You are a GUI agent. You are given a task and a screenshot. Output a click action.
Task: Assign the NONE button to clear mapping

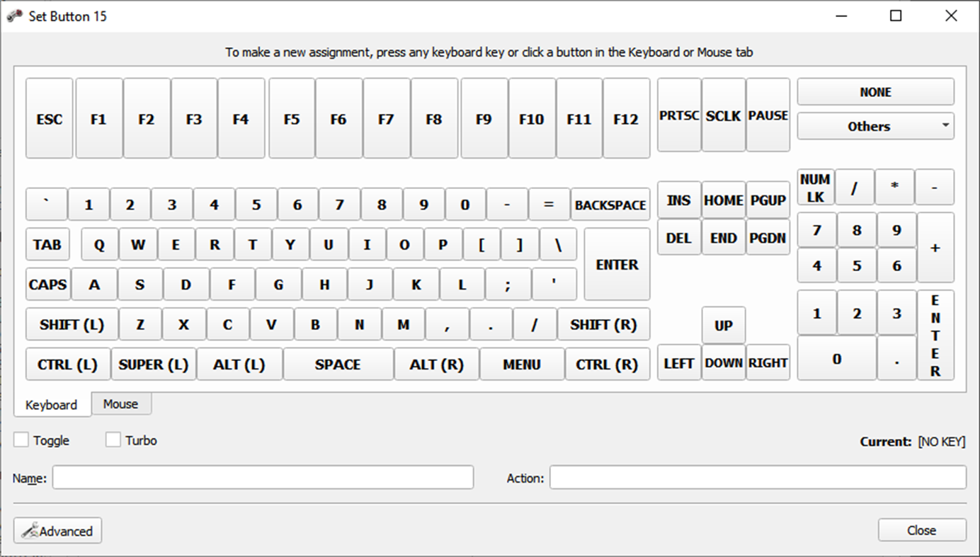(x=876, y=91)
